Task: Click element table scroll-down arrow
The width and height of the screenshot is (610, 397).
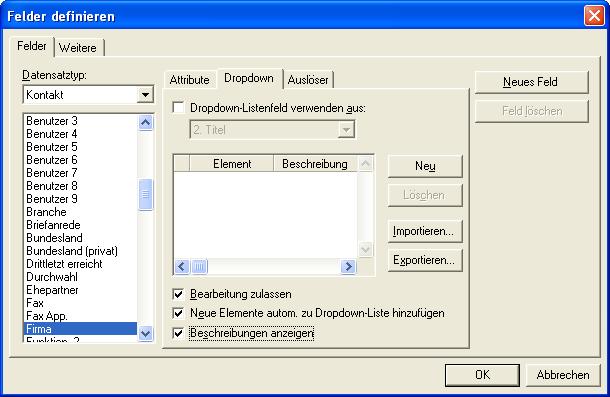Action: pos(365,249)
